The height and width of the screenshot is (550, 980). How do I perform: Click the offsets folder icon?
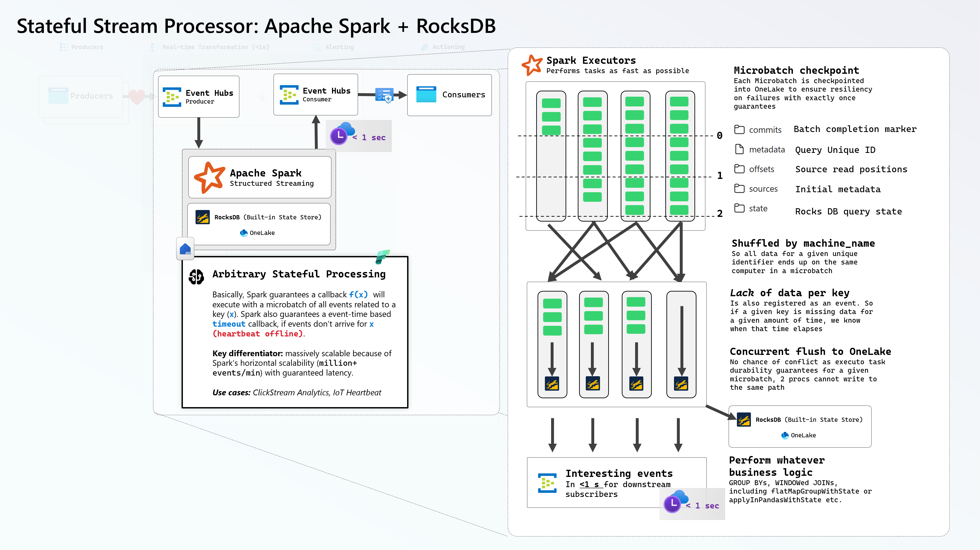click(x=739, y=169)
